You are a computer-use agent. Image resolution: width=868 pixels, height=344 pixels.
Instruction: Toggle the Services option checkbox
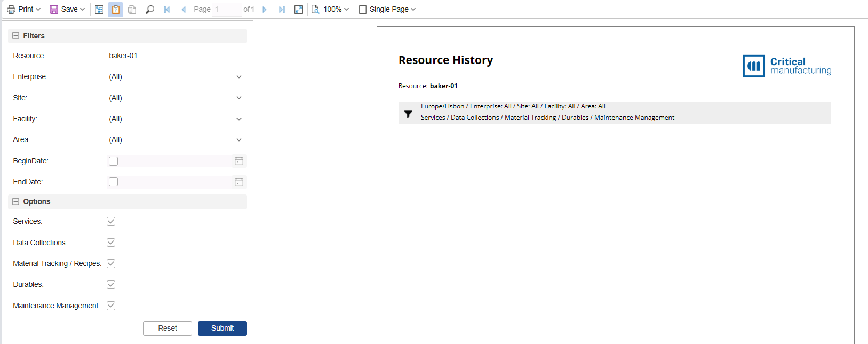[111, 221]
